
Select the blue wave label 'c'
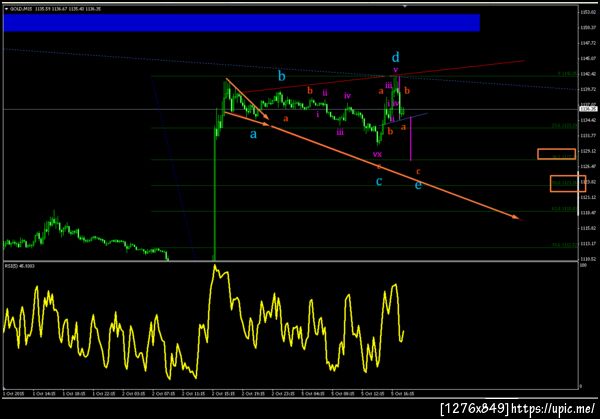click(x=379, y=181)
